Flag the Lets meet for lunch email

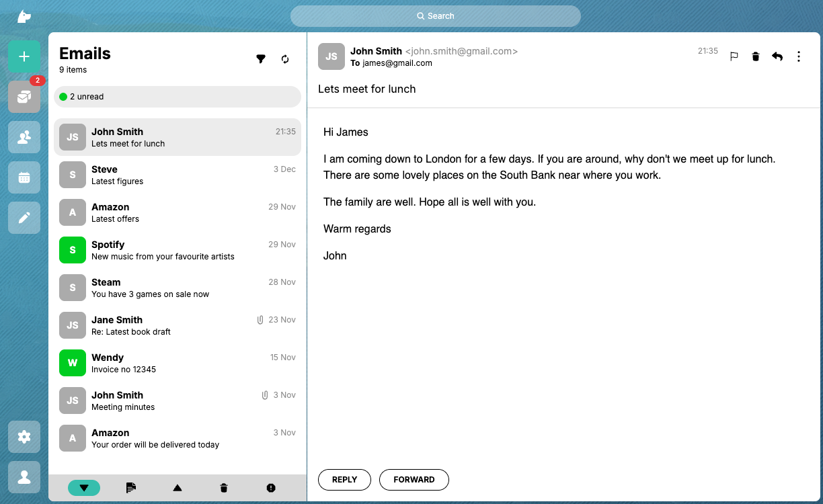coord(734,56)
